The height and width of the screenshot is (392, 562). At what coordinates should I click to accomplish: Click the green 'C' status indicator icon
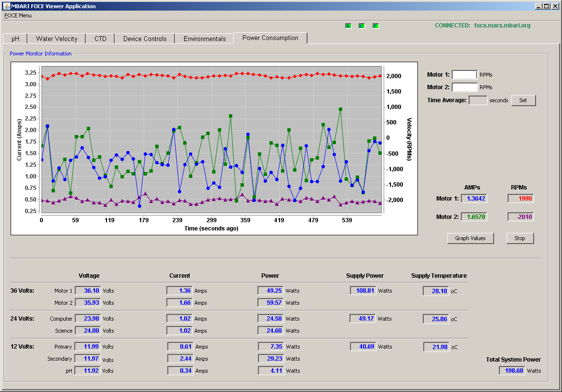point(361,26)
